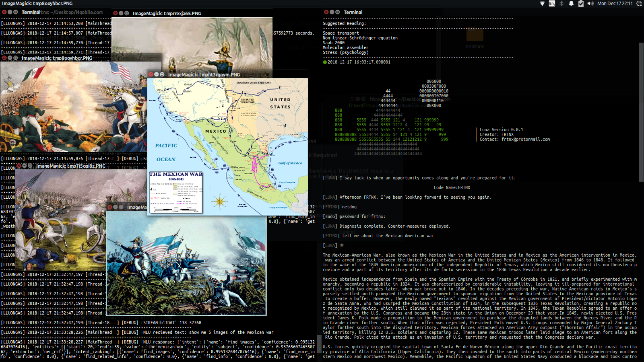Screen dimensions: 644x362
Task: Click 'Molecular assembler' suggested reading line
Action: point(345,47)
